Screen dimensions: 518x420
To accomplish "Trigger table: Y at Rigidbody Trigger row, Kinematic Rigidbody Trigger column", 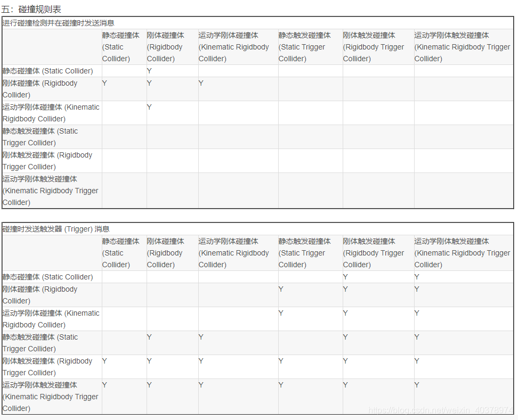I will pyautogui.click(x=417, y=361).
